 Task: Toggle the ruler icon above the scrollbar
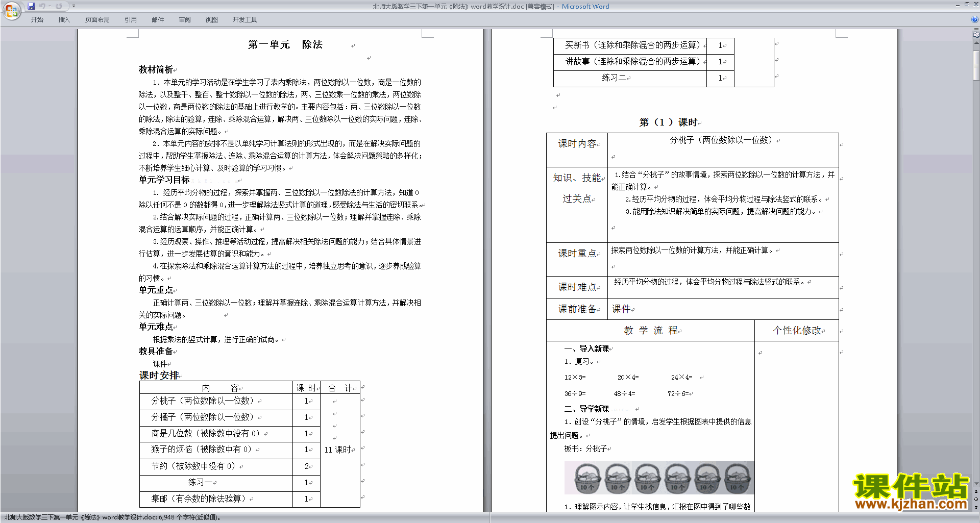(x=976, y=35)
